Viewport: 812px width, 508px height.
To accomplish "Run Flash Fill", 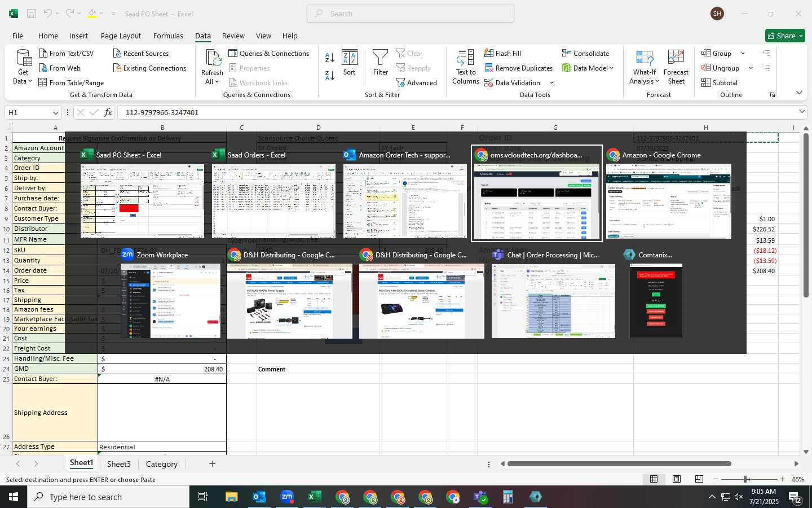I will pos(502,53).
